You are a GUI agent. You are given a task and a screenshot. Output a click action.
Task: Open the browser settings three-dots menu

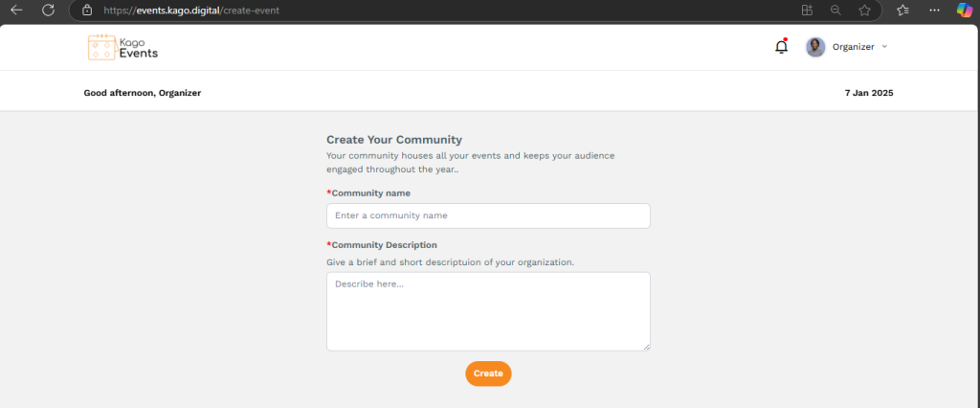click(x=934, y=10)
